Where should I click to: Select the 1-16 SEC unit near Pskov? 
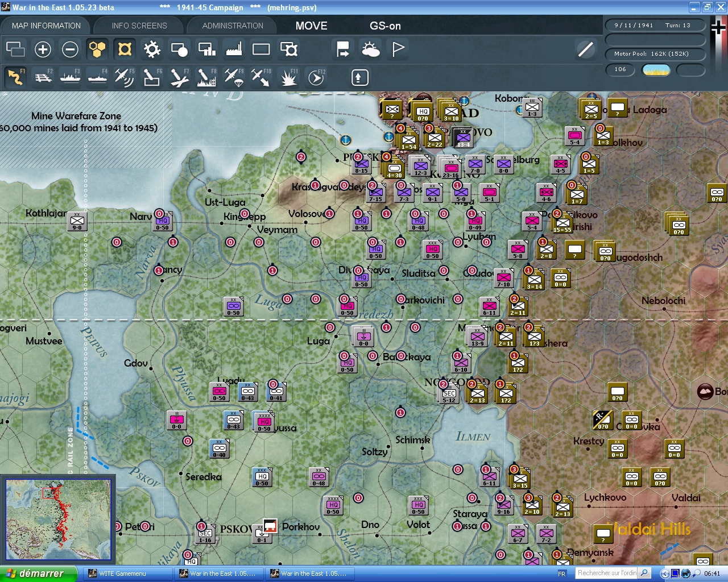tap(205, 533)
